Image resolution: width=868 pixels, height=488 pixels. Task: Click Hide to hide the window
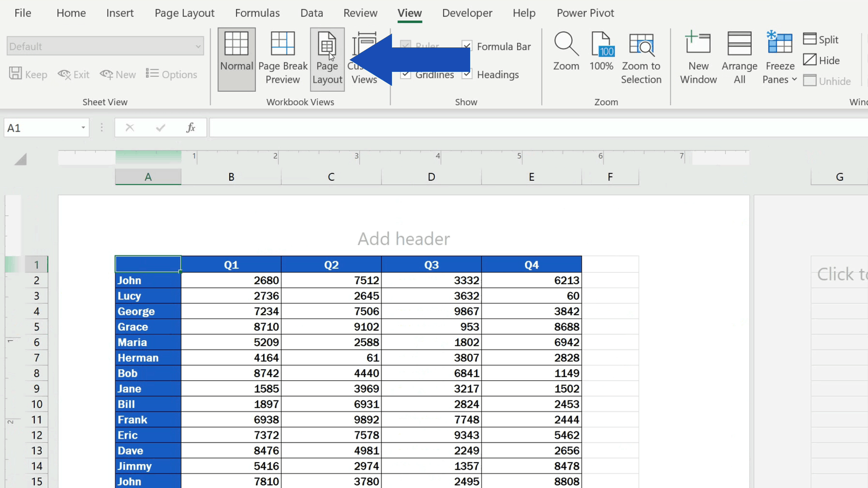(x=822, y=60)
